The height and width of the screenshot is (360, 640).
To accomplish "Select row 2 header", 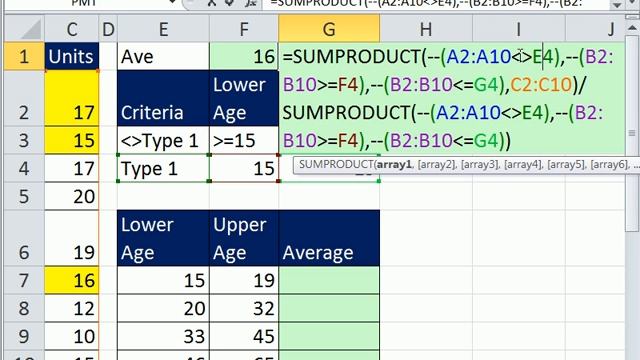I will 24,98.
